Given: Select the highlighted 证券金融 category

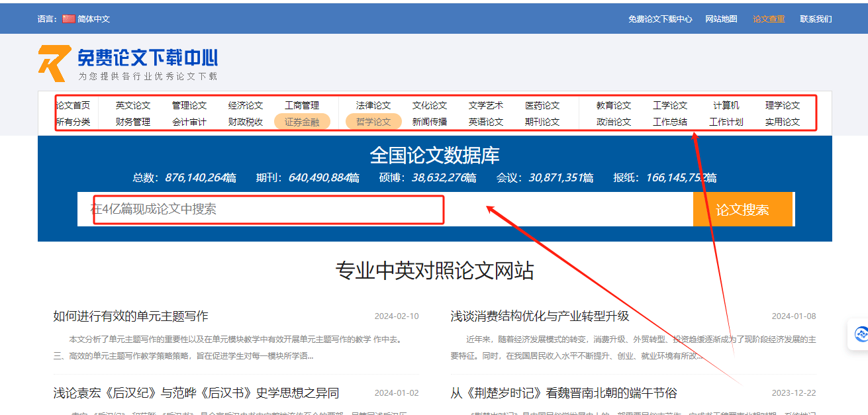Looking at the screenshot, I should click(x=303, y=122).
